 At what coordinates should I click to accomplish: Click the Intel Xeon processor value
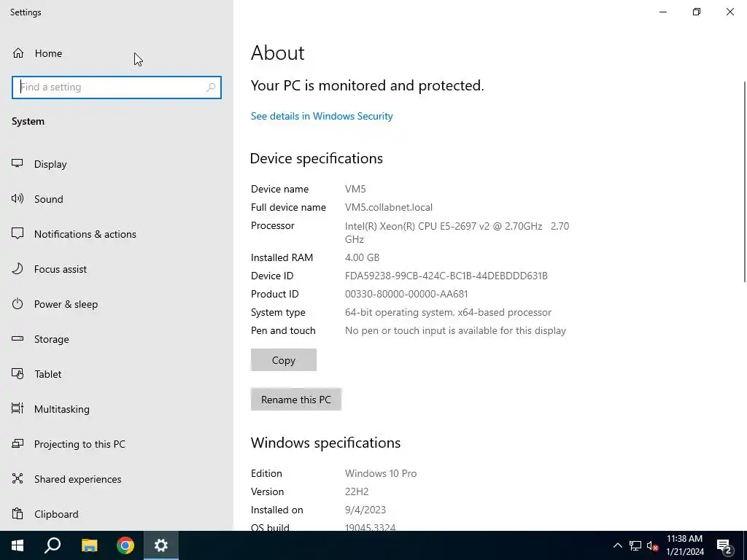pos(457,233)
